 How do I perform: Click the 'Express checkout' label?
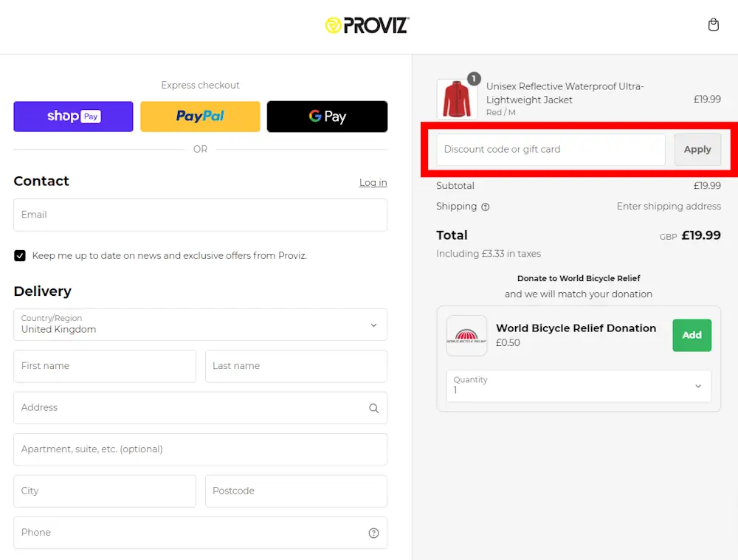[200, 85]
